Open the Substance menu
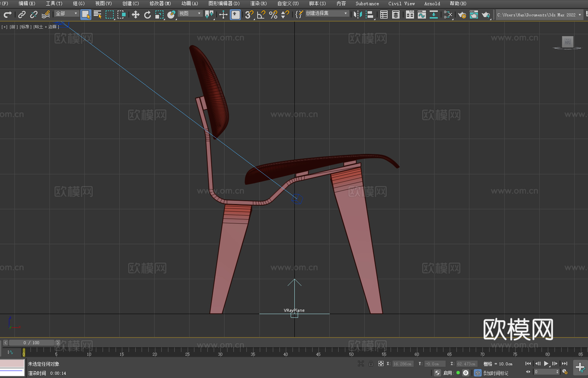Image resolution: width=588 pixels, height=378 pixels. coord(367,3)
